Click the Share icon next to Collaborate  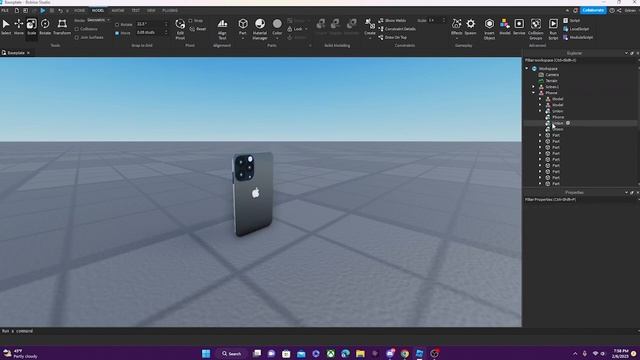coord(619,10)
